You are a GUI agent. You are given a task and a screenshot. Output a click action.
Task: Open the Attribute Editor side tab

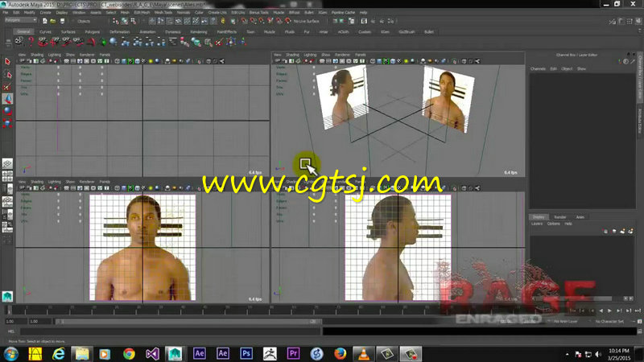coord(640,121)
